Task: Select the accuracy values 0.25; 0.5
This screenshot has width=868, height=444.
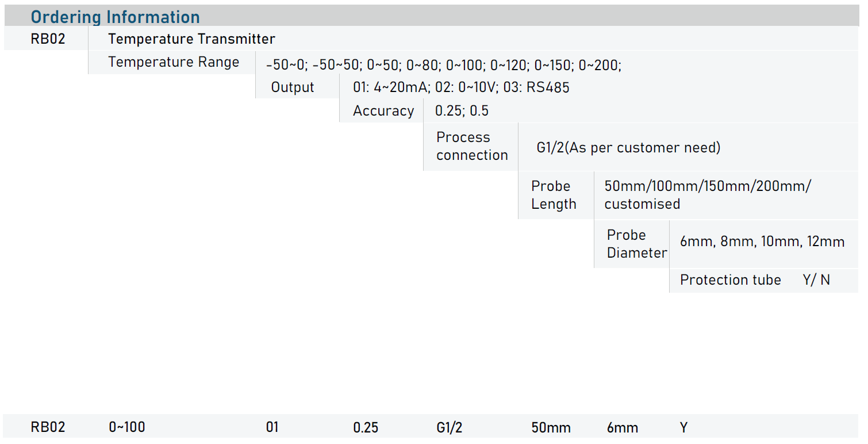Action: pos(462,111)
